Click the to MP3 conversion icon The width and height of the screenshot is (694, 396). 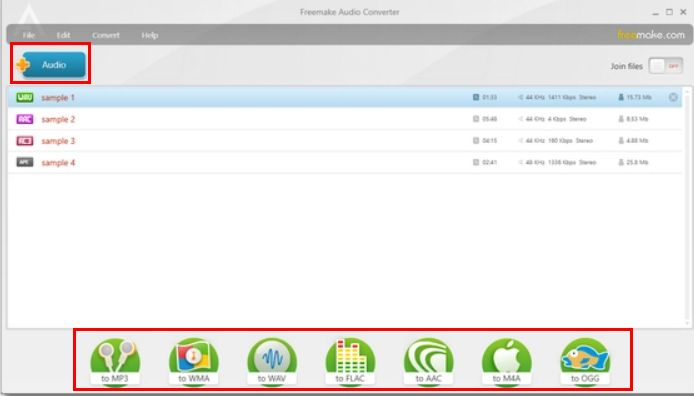[x=115, y=362]
